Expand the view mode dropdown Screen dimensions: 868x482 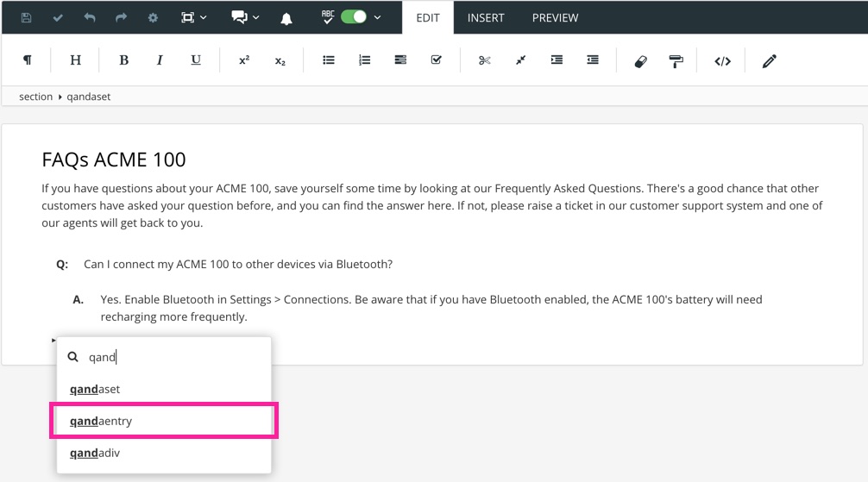click(x=203, y=17)
